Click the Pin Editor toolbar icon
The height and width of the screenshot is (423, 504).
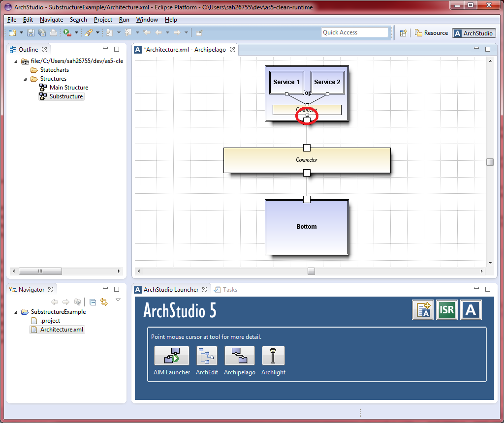pyautogui.click(x=199, y=32)
